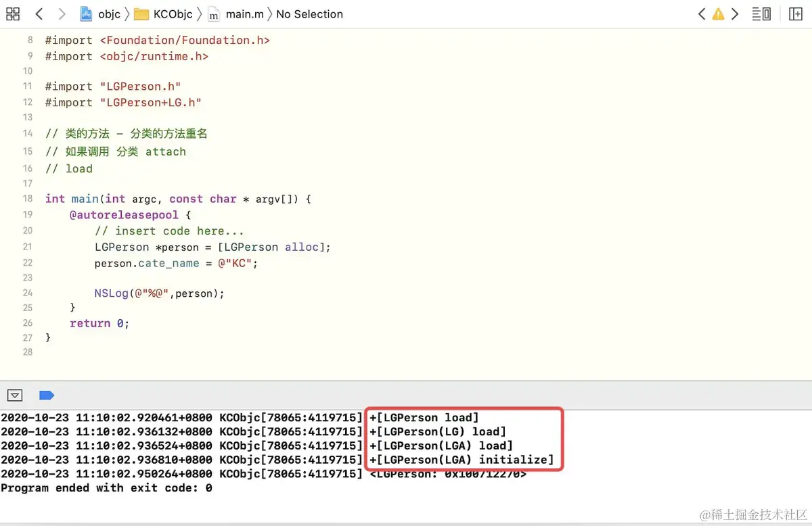Screen dimensions: 812x526
Task: Click the "LGPerson.h" import string
Action: [x=140, y=87]
